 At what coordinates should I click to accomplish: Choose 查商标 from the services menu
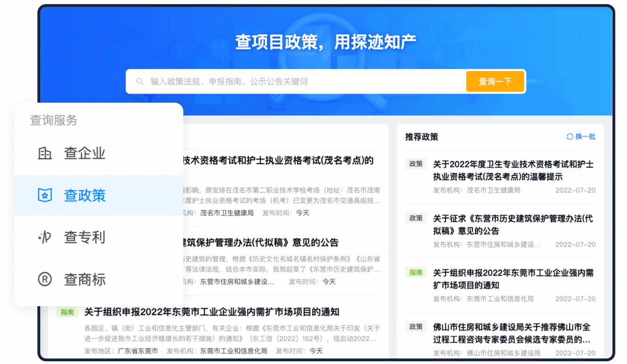tap(84, 279)
